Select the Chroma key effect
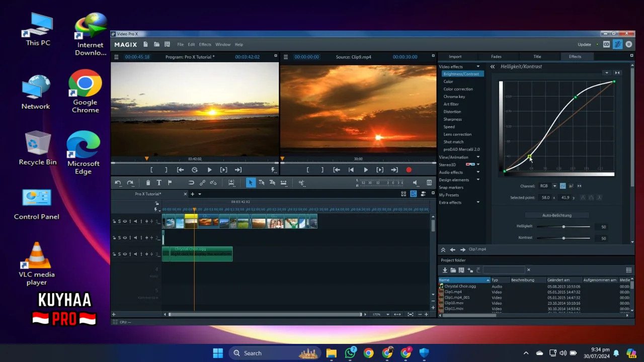Screen dimensions: 644x362 454,97
